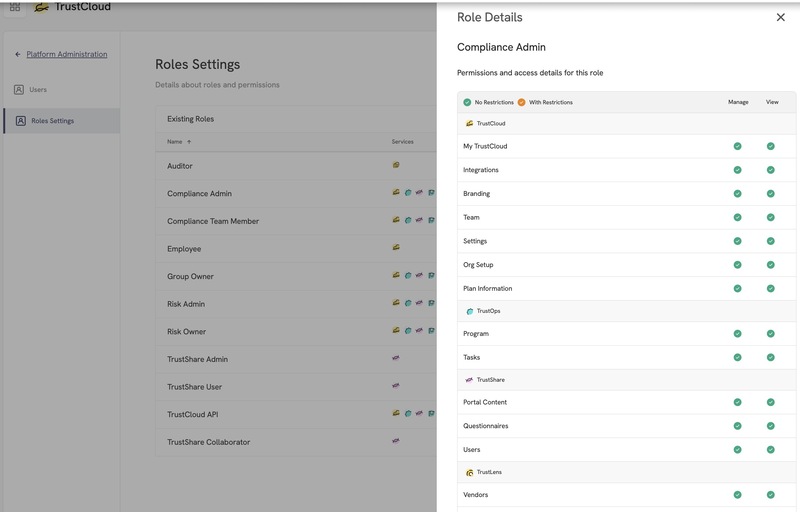Click Auditor's service icon
The height and width of the screenshot is (512, 800).
point(396,165)
